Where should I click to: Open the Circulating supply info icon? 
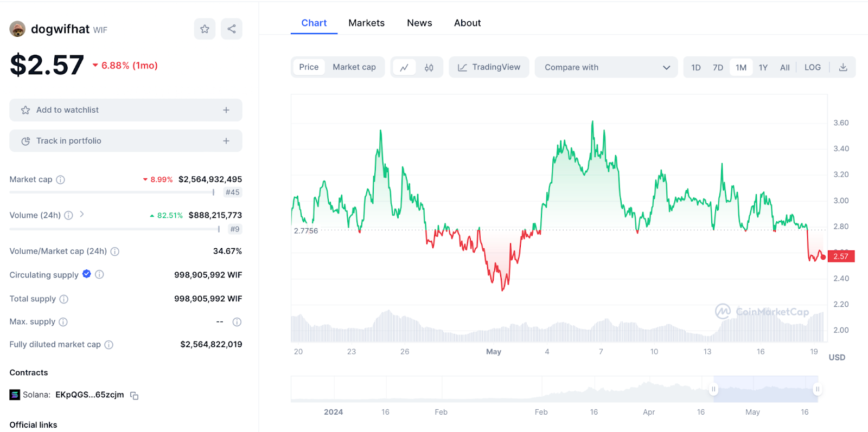click(99, 275)
